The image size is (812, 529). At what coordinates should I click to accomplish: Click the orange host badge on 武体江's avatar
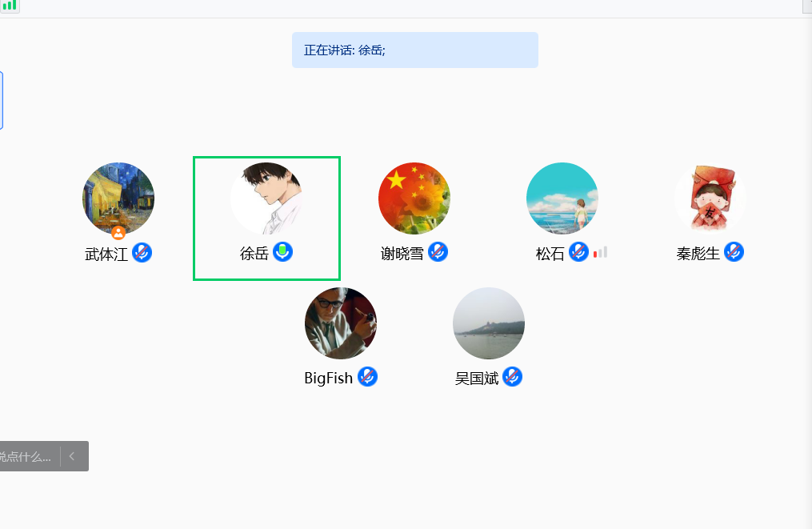(x=118, y=233)
